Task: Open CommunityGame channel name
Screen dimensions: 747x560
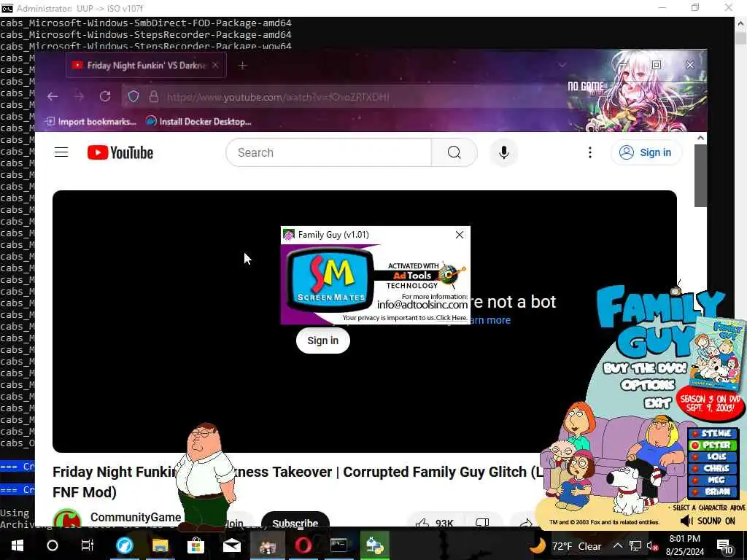Action: tap(135, 517)
